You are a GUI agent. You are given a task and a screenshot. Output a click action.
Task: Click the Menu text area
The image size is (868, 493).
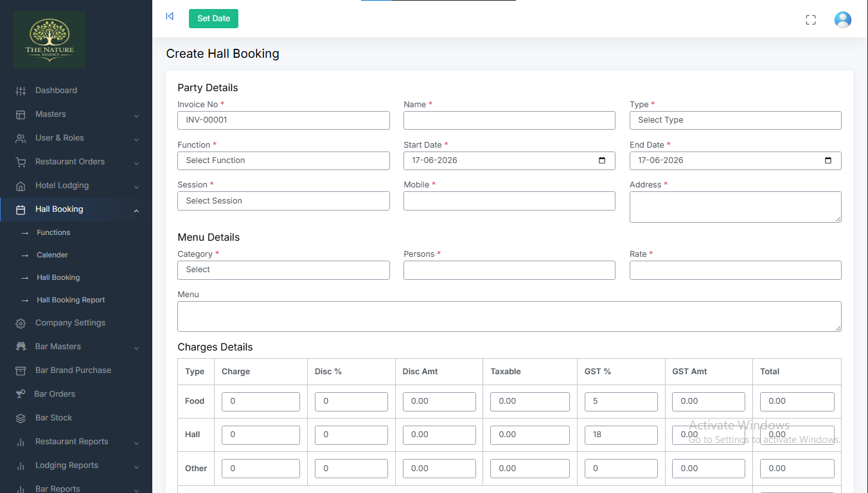[509, 316]
